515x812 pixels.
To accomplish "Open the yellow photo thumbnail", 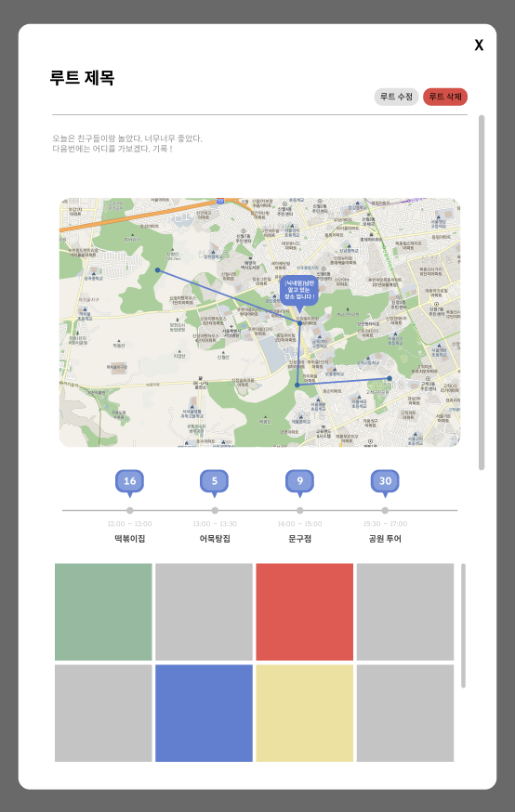I will 305,714.
